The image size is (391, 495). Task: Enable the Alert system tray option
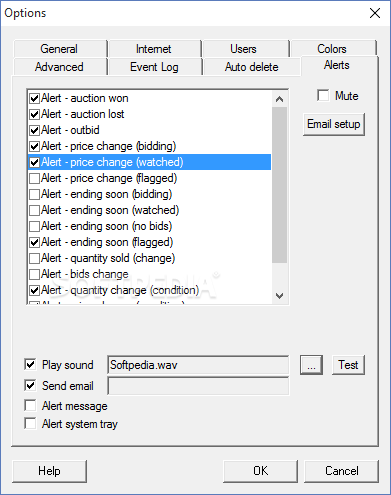pos(30,424)
